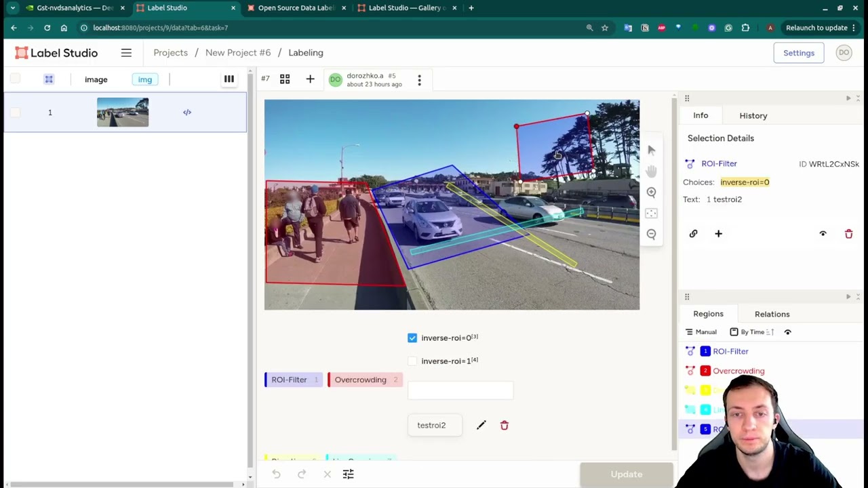Select the Regions tab
868x488 pixels.
click(x=708, y=314)
